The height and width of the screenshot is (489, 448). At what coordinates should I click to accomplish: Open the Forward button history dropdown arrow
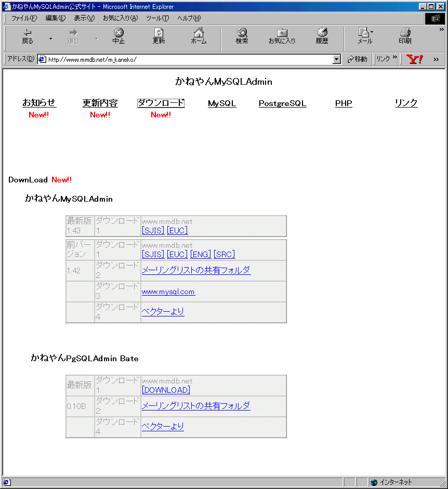point(96,38)
